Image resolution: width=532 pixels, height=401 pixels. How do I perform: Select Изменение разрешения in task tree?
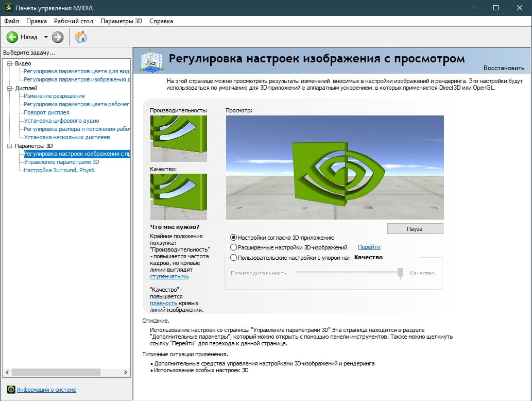point(54,96)
